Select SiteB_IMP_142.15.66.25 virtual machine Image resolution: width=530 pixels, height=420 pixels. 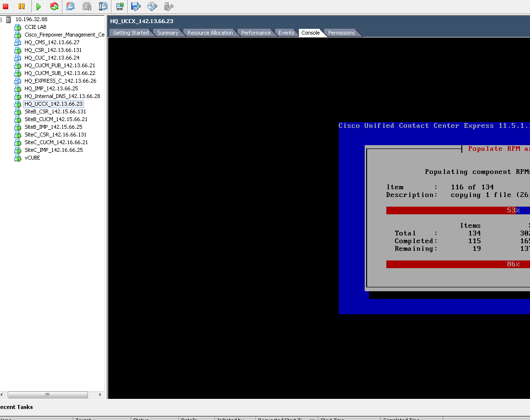pyautogui.click(x=53, y=127)
